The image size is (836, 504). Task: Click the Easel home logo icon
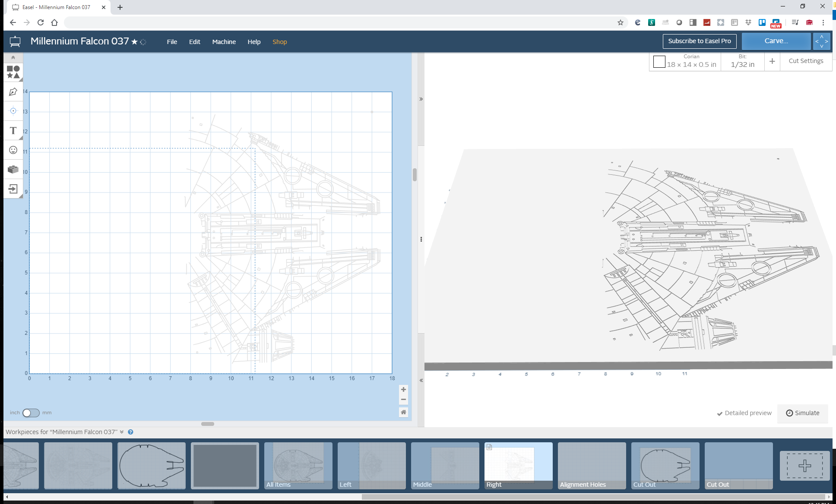[x=15, y=41]
